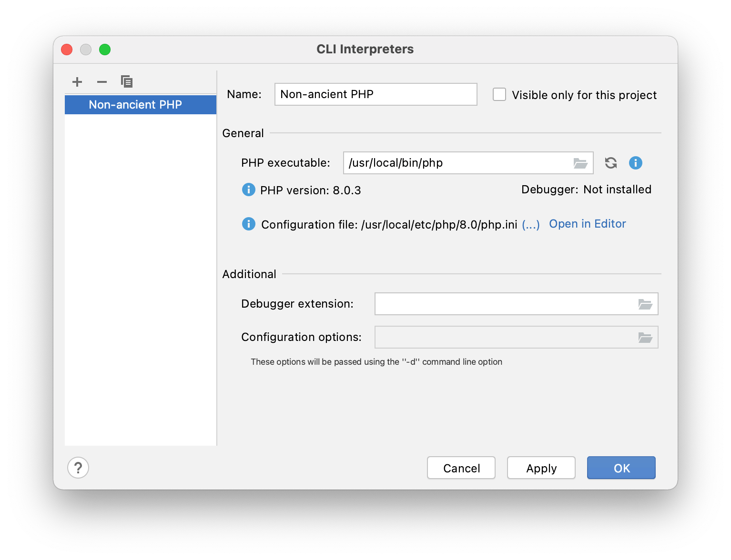Viewport: 731px width, 560px height.
Task: Expand the configuration file details via (...)
Action: pos(530,224)
